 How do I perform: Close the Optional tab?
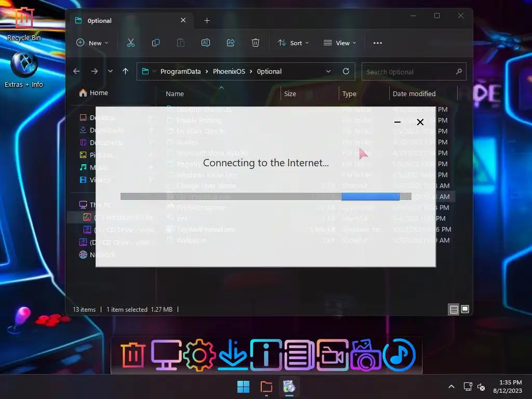coord(183,20)
